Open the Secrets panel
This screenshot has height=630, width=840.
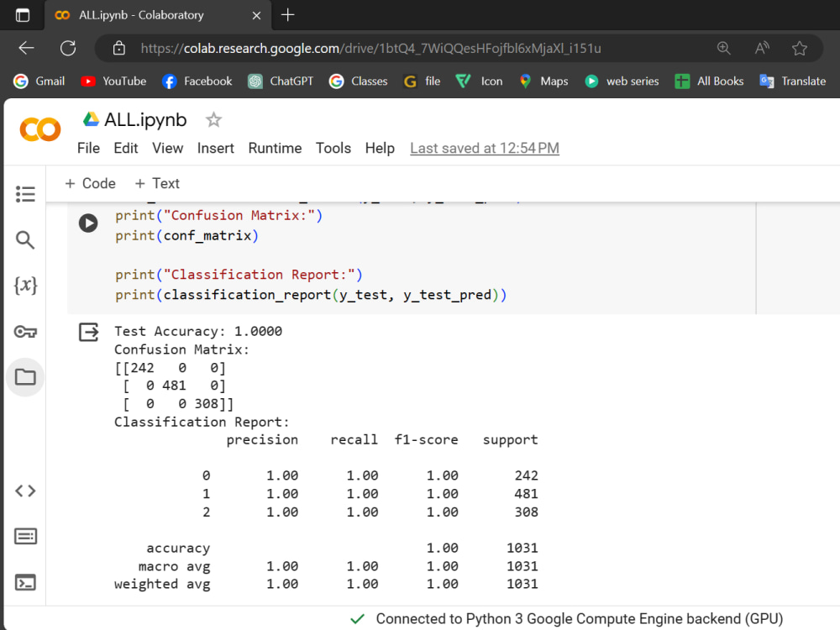tap(25, 331)
